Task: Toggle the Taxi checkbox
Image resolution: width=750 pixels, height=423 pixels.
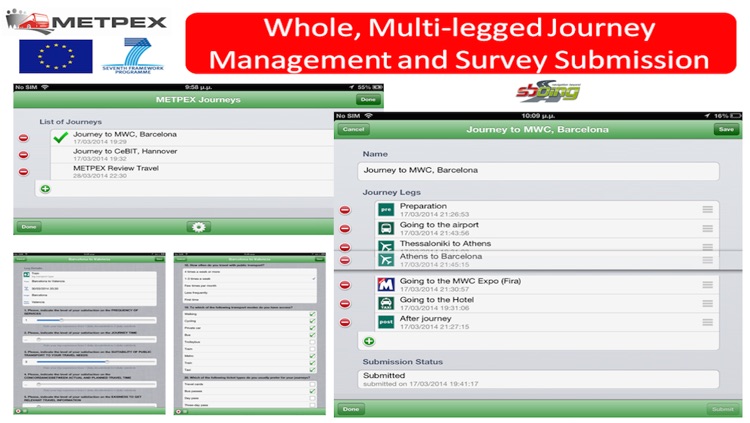Action: (312, 370)
